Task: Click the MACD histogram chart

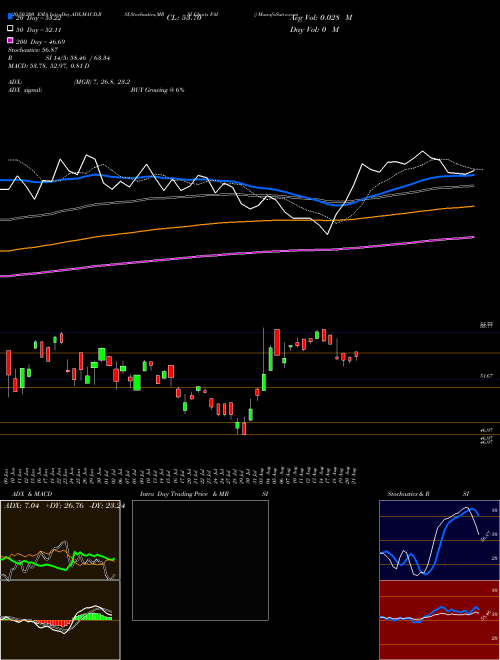Action: coord(60,620)
